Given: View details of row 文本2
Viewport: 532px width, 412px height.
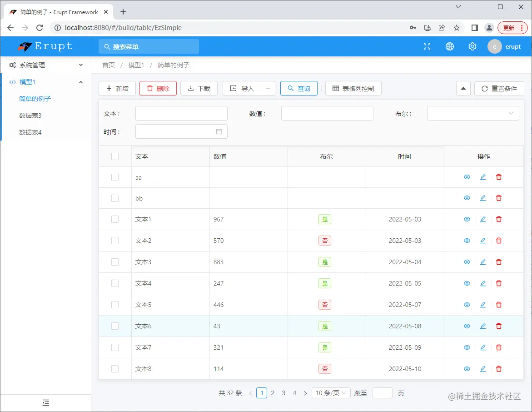Looking at the screenshot, I should point(467,241).
